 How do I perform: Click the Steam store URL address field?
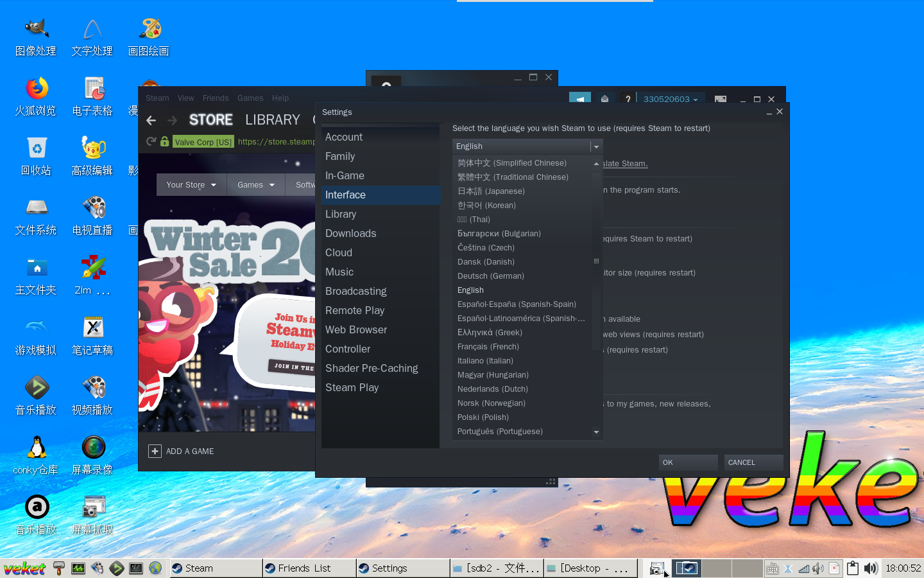point(276,142)
